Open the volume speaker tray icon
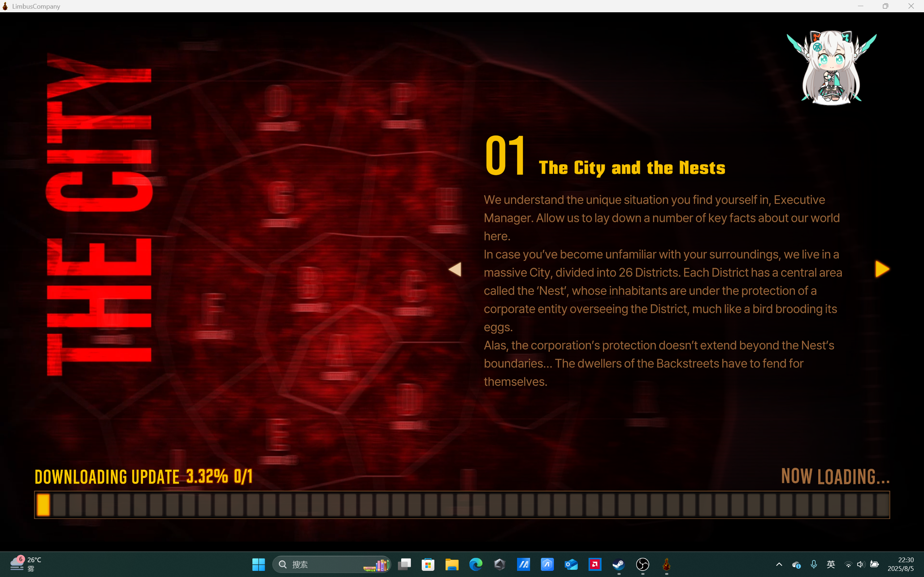 click(860, 564)
